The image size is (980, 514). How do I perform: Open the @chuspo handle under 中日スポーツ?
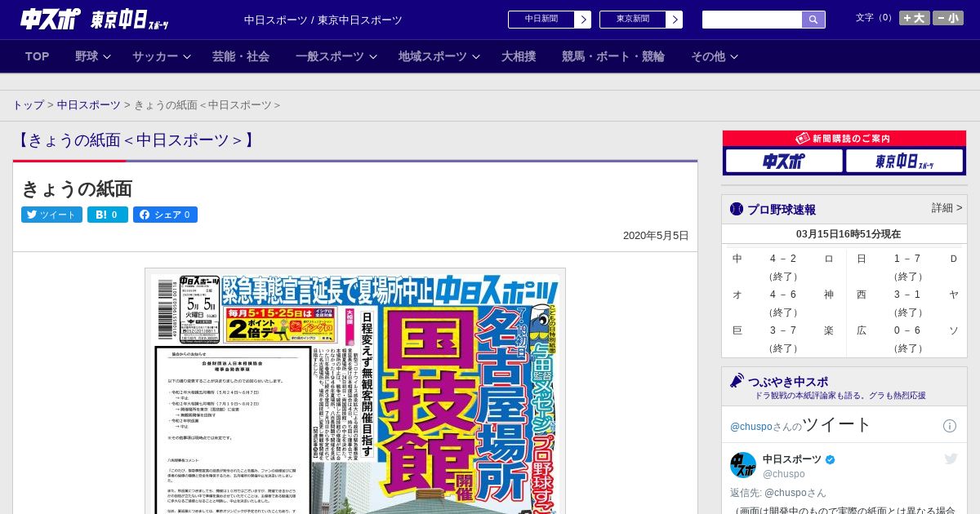(x=784, y=474)
